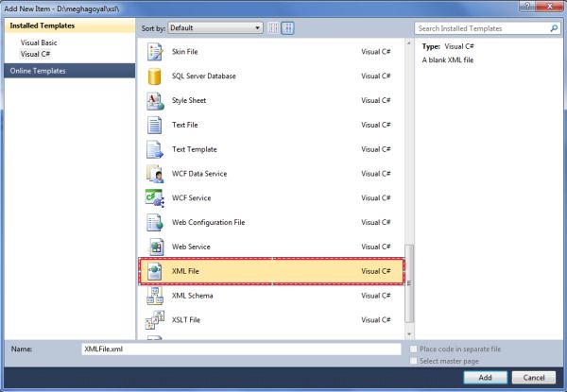Click the WCF Service icon
Image resolution: width=567 pixels, height=392 pixels.
(x=155, y=198)
